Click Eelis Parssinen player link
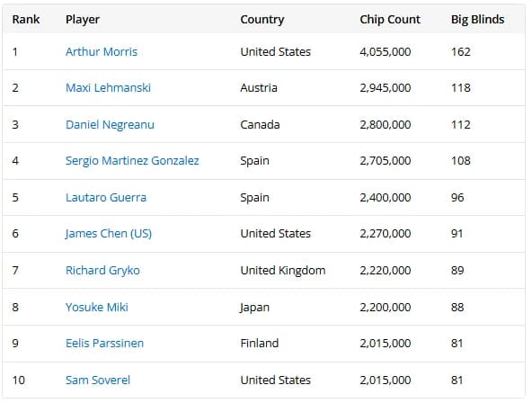The image size is (532, 403). 104,344
